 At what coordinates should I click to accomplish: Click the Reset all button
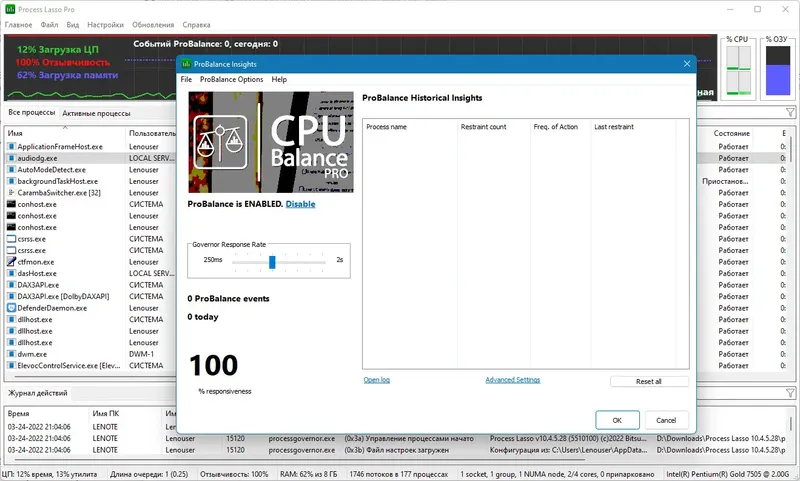[x=649, y=382]
